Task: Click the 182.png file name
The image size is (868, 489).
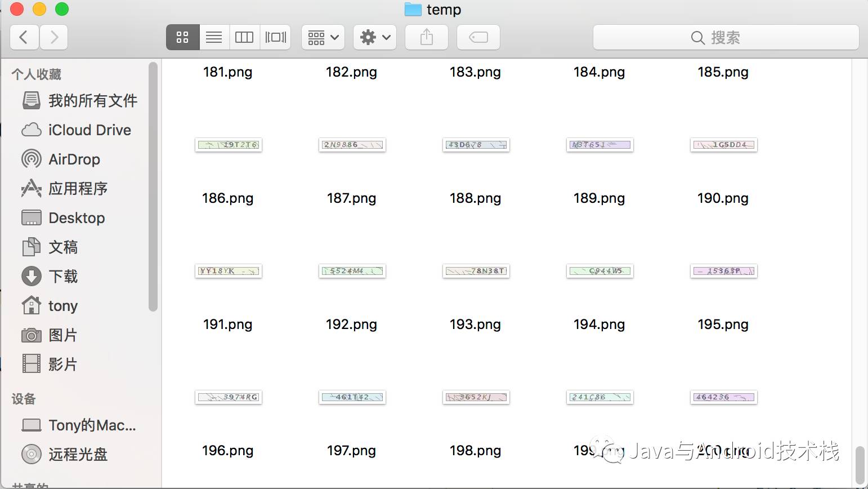Action: [x=352, y=73]
